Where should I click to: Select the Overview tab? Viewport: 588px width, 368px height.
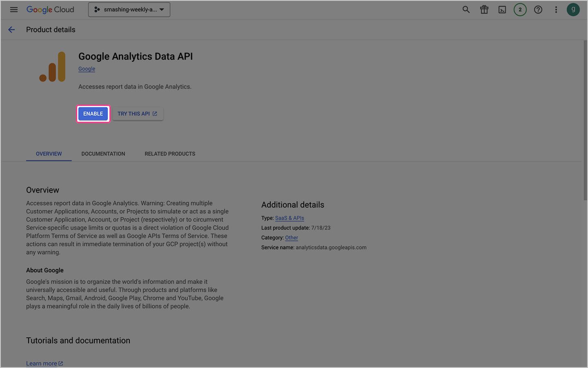[x=49, y=154]
